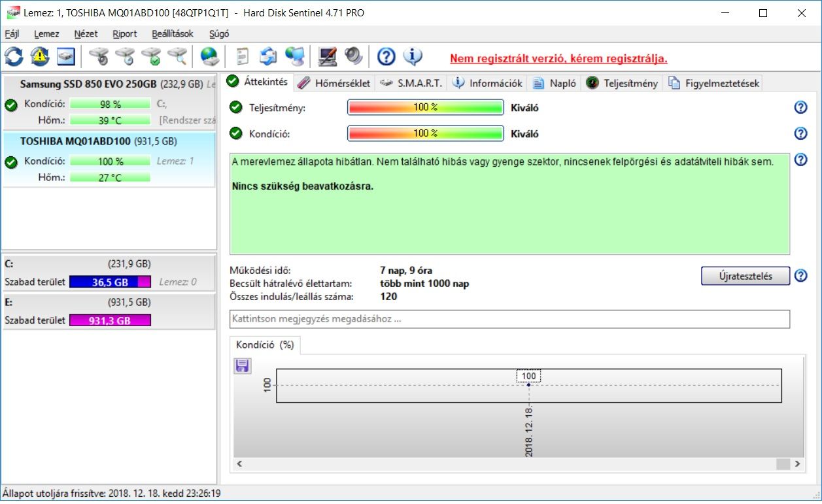This screenshot has width=822, height=504.
Task: Click the Samsung 39 °C temperature bar
Action: click(x=110, y=120)
